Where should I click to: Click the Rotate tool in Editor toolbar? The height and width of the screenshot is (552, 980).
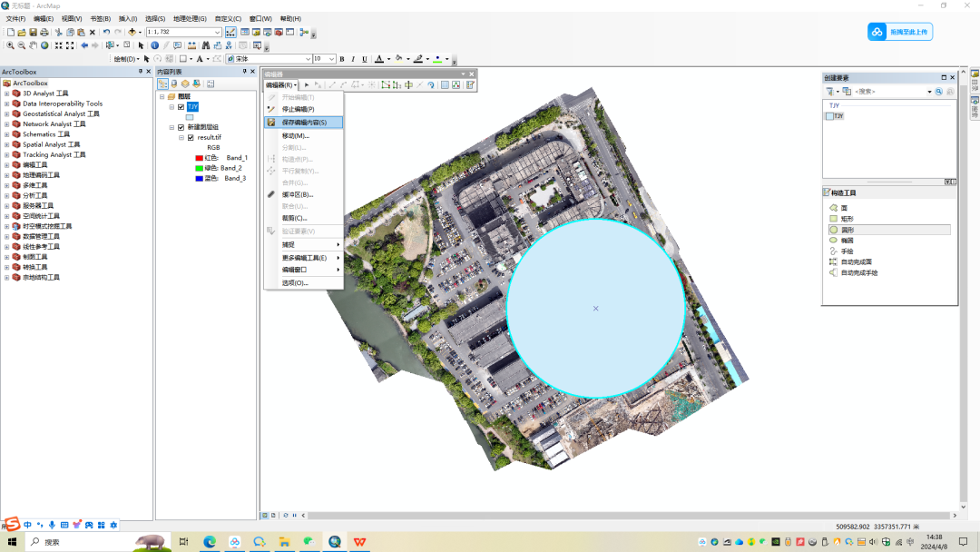[x=431, y=85]
